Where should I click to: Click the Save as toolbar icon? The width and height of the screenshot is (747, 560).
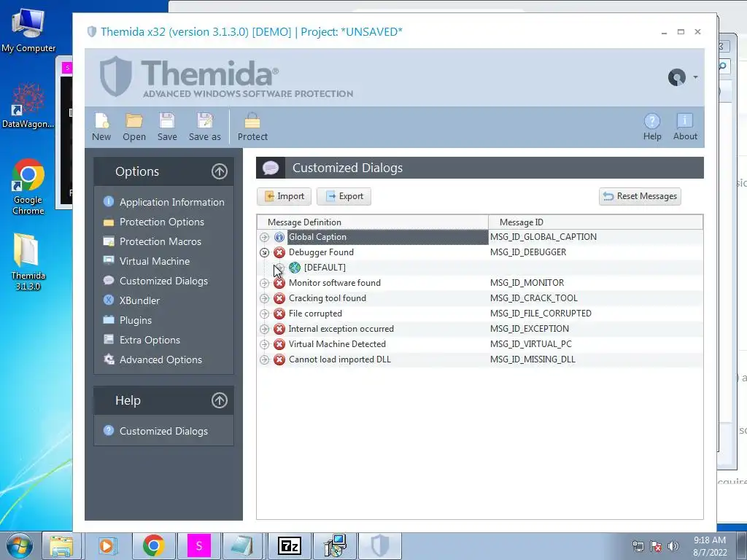tap(205, 127)
